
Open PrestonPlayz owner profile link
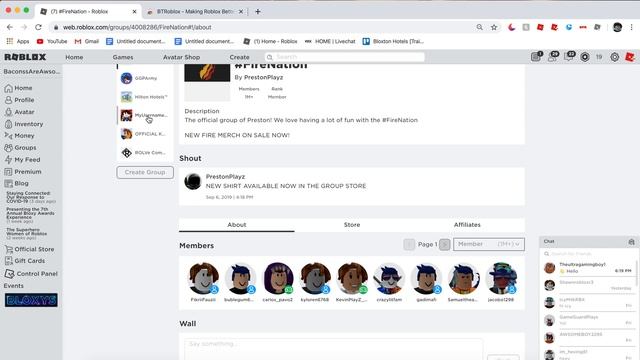(x=263, y=77)
